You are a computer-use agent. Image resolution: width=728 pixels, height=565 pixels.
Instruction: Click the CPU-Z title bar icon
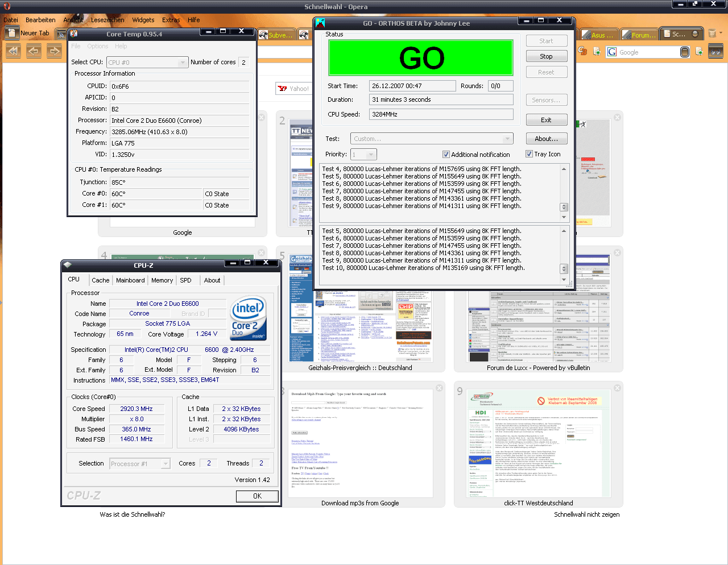click(68, 265)
